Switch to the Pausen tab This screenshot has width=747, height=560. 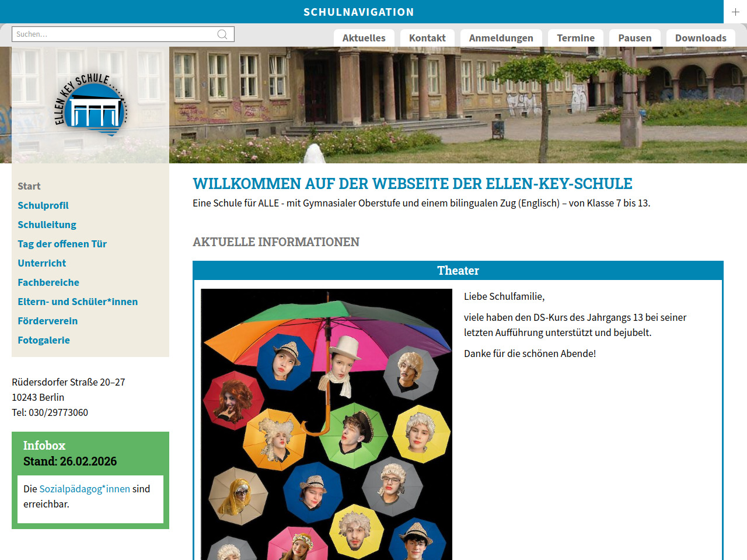click(634, 38)
